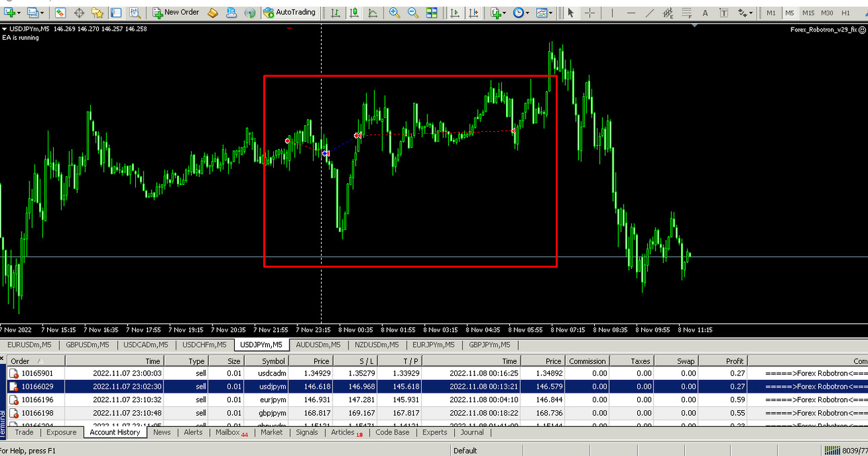Open the AUDUSDm,M5 chart tab
This screenshot has height=456, width=868.
(319, 344)
